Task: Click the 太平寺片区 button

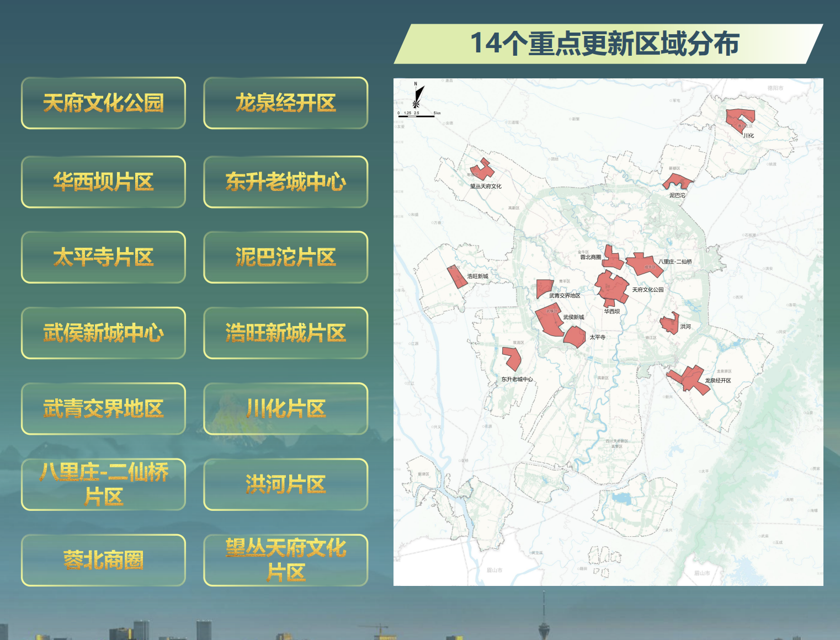Action: coord(103,258)
